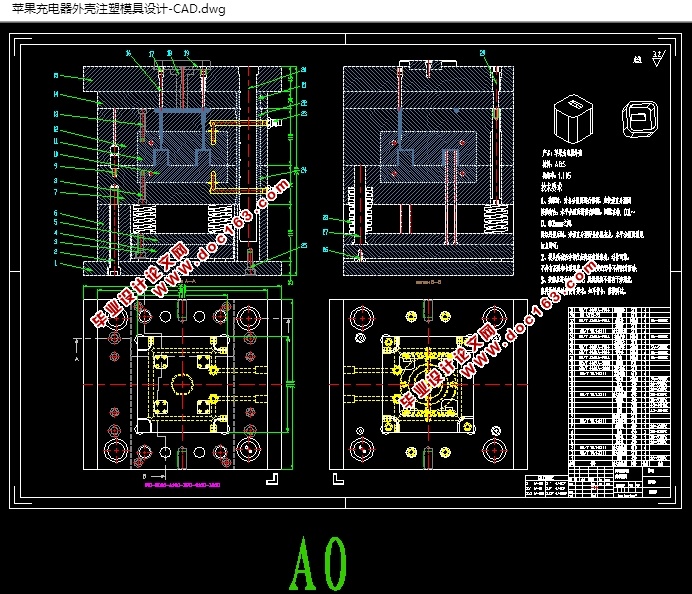The width and height of the screenshot is (692, 594).
Task: Click part callout number 6 on front section view
Action: 56,213
